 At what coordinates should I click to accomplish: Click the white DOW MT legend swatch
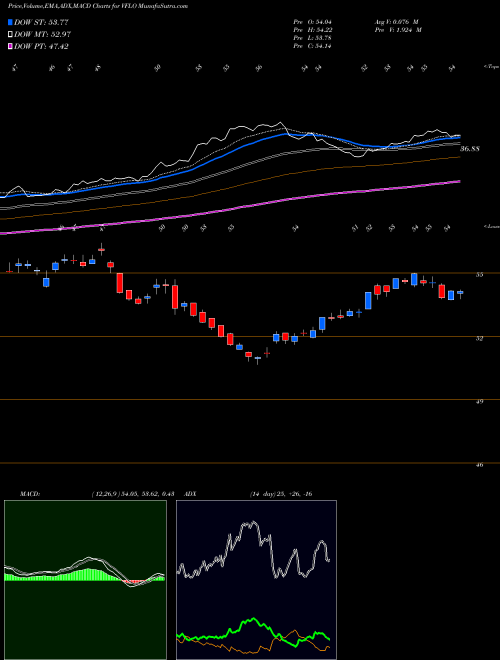point(10,34)
